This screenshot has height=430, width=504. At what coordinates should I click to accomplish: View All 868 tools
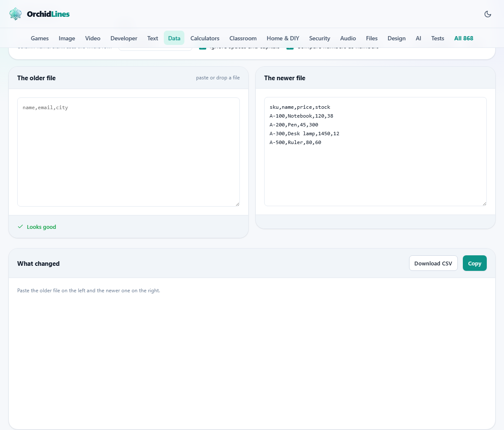pos(464,38)
